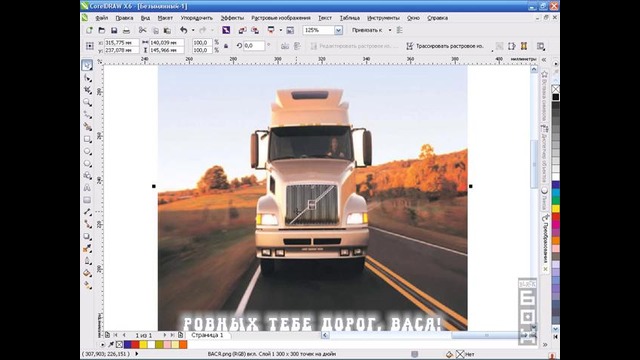Open the Эффекты menu
Viewport: 640px width, 360px height.
232,18
